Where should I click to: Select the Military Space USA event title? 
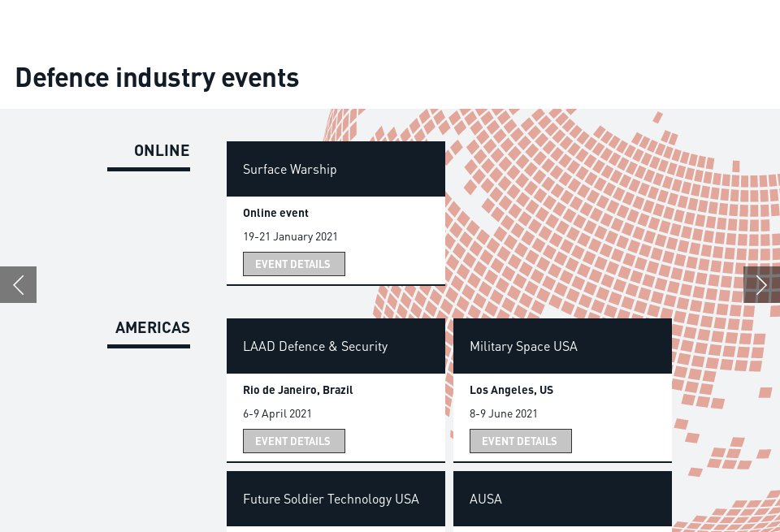[x=523, y=346]
